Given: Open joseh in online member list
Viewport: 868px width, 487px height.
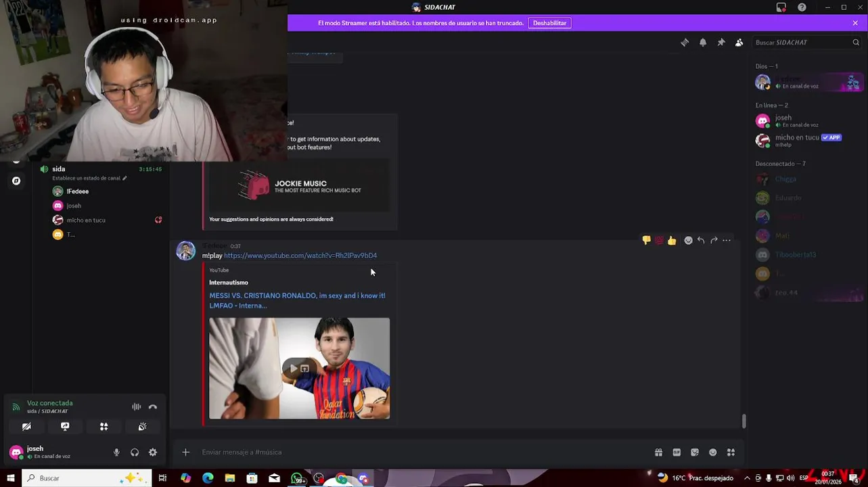Looking at the screenshot, I should 808,121.
